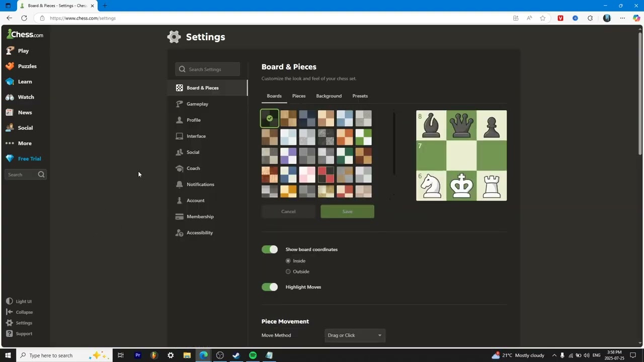Toggle Show board coordinates switch
Screen dimensions: 644x362
(x=270, y=249)
